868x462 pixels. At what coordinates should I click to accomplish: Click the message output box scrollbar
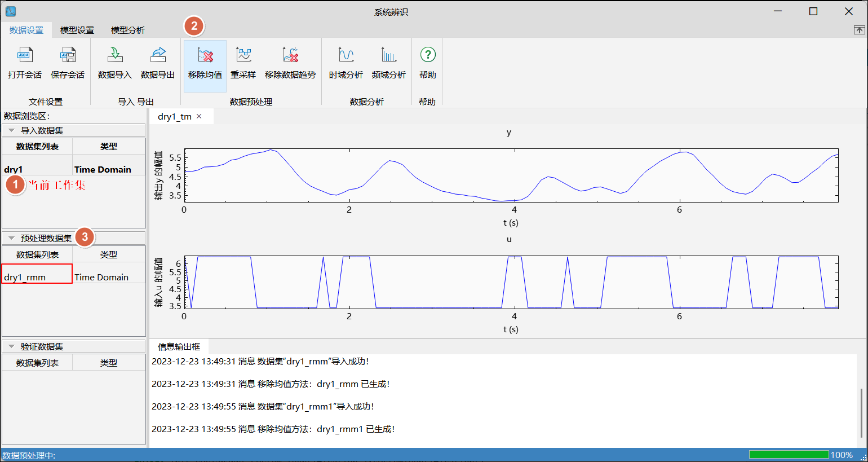click(861, 413)
